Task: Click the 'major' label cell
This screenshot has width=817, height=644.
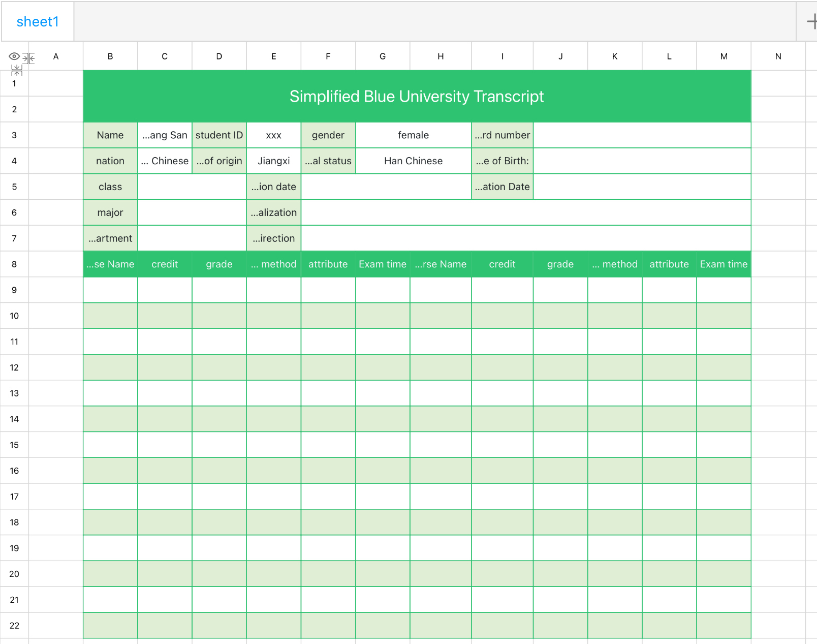Action: point(110,212)
